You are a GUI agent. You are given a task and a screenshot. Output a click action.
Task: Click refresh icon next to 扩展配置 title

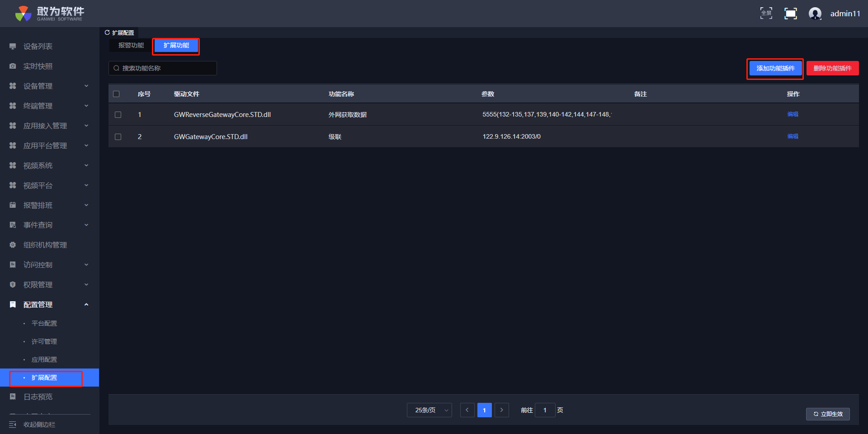[107, 33]
